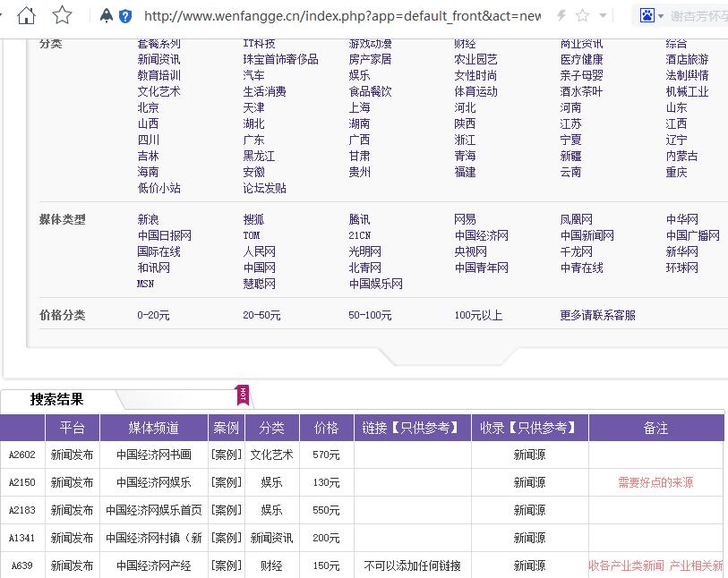Filter by 汽车 category
This screenshot has width=728, height=578.
pyautogui.click(x=253, y=75)
